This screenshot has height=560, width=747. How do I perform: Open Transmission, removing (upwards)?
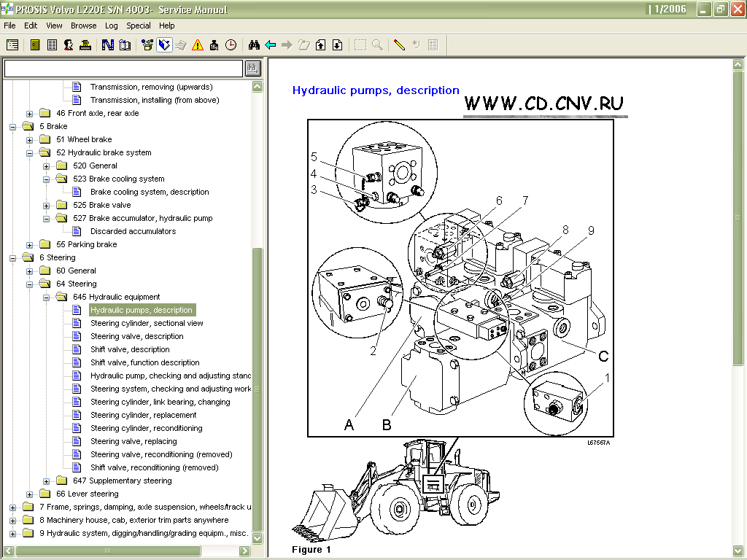point(152,87)
